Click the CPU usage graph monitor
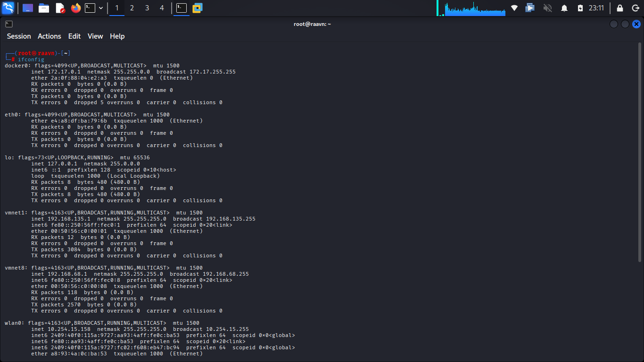Viewport: 644px width, 362px height. pos(475,8)
